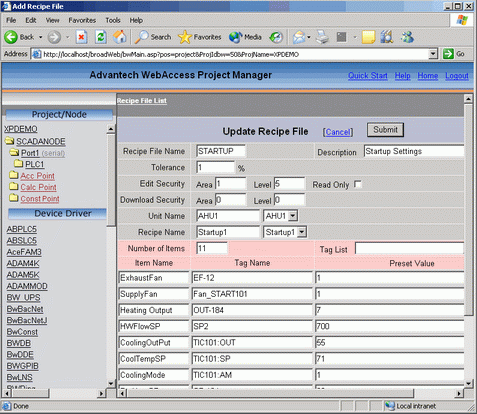Click the left pane vertical scrollbar thumb
477x414 pixels.
tap(111, 180)
